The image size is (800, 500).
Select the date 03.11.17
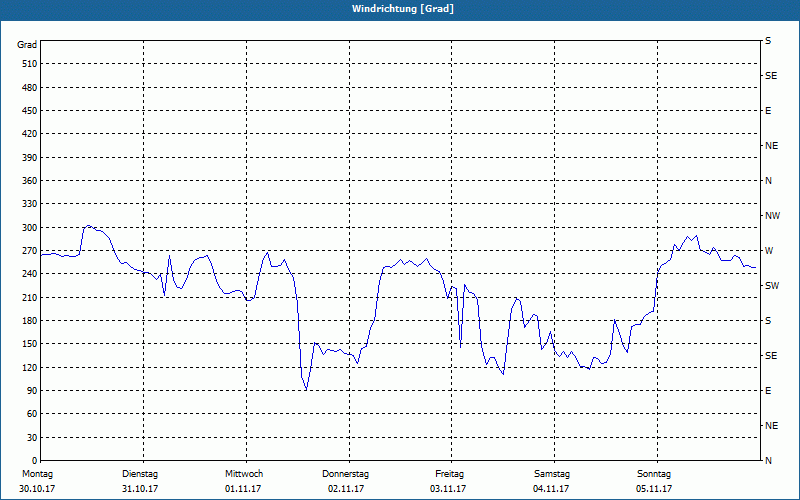pos(448,489)
